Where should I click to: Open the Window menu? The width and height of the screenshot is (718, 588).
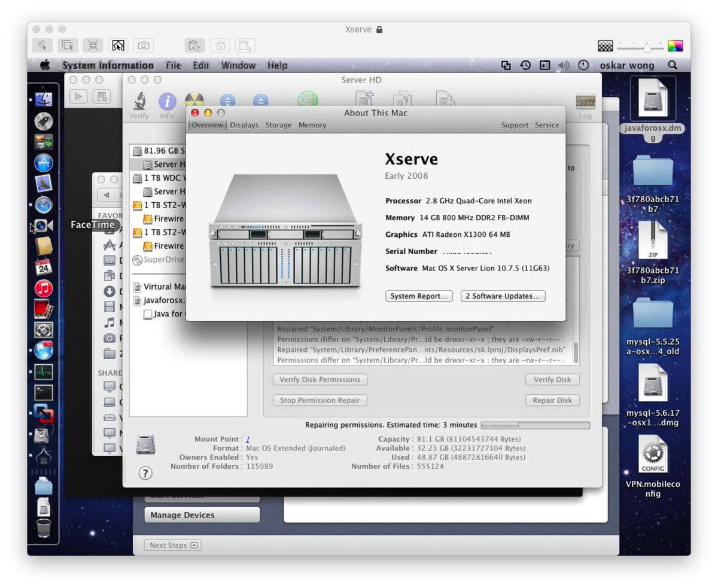[x=238, y=65]
